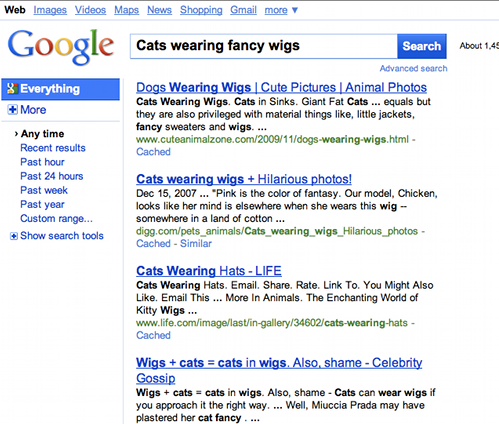Viewport: 499px width, 424px height.
Task: Click the blue Search button
Action: pyautogui.click(x=422, y=46)
